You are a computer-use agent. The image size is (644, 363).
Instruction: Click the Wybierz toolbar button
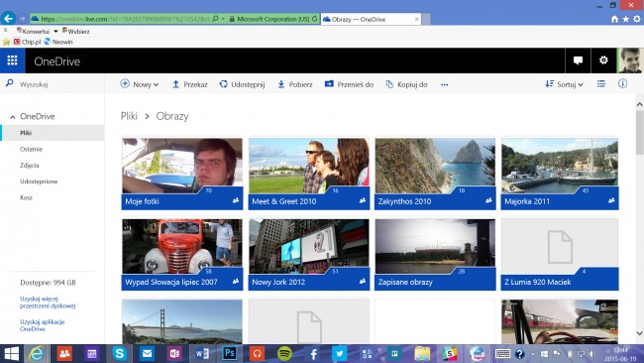click(76, 32)
